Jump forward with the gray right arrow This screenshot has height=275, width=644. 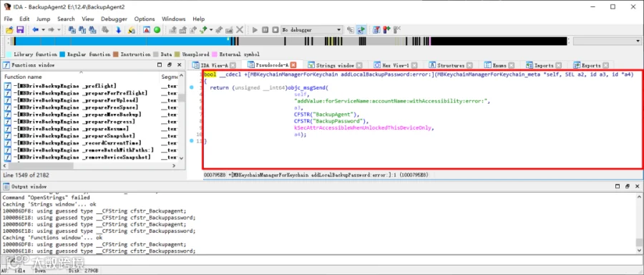click(x=52, y=30)
